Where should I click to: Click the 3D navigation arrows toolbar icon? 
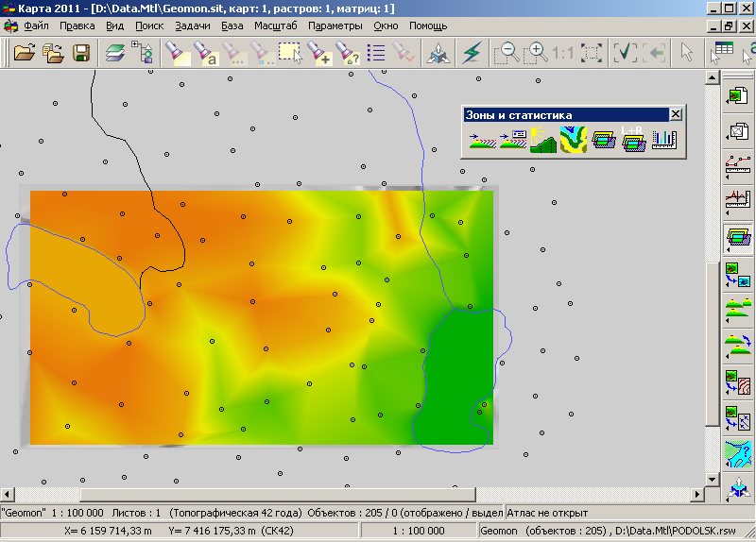(x=438, y=53)
